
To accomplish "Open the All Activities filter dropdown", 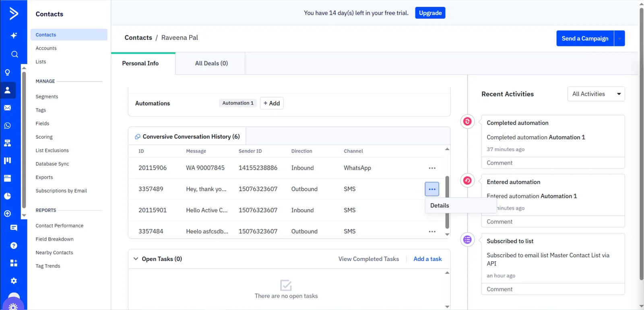I will [x=596, y=94].
